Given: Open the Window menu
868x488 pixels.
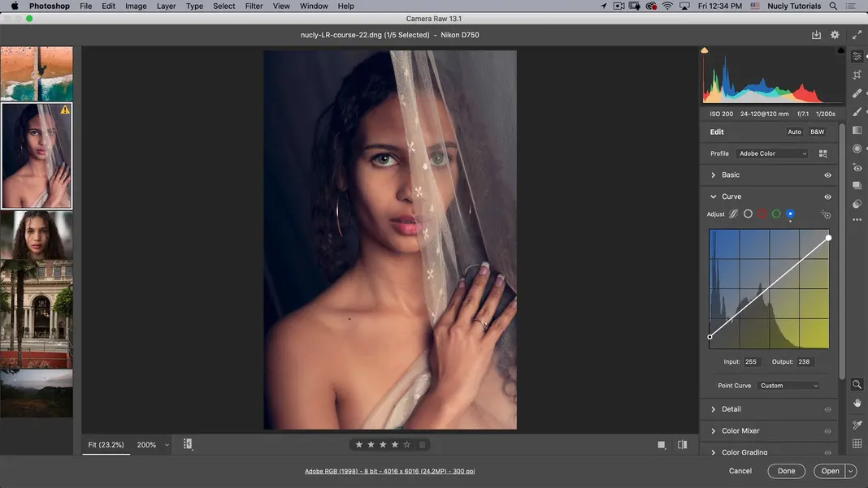Looking at the screenshot, I should pos(314,6).
